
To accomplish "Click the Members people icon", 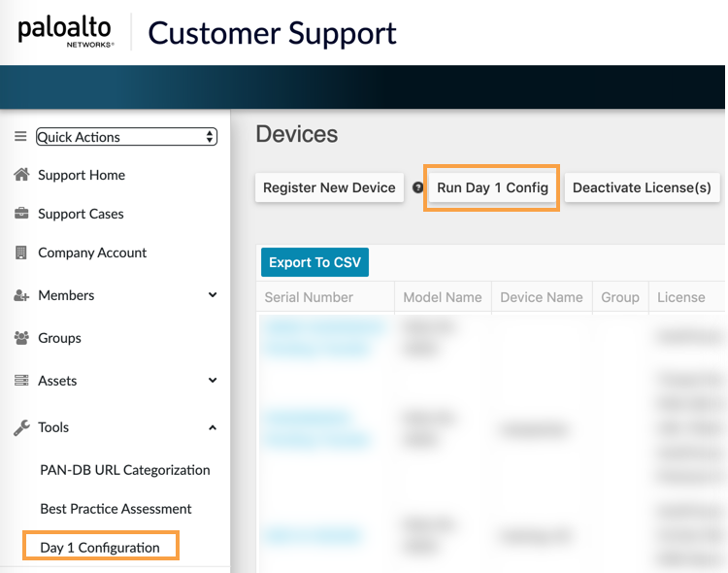I will 20,295.
